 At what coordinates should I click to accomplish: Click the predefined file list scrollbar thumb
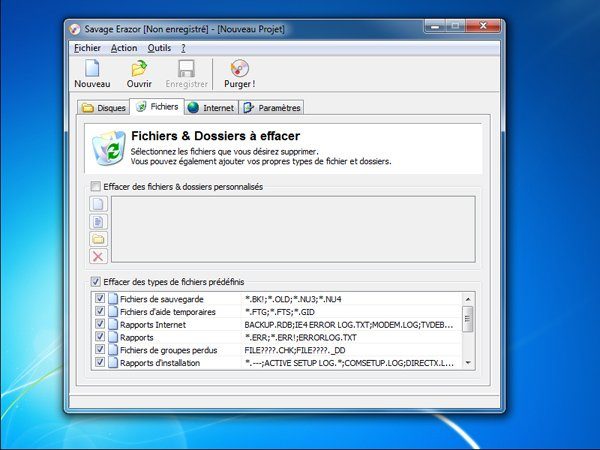(x=468, y=319)
